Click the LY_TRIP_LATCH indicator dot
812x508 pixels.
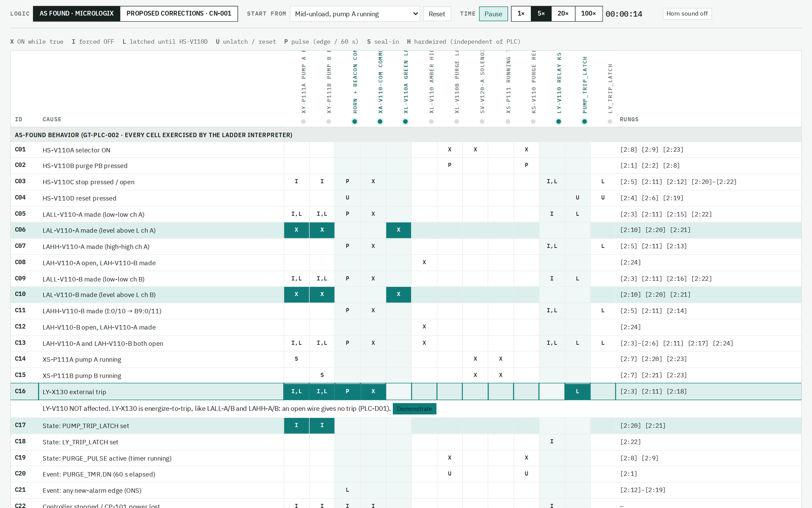[x=610, y=122]
